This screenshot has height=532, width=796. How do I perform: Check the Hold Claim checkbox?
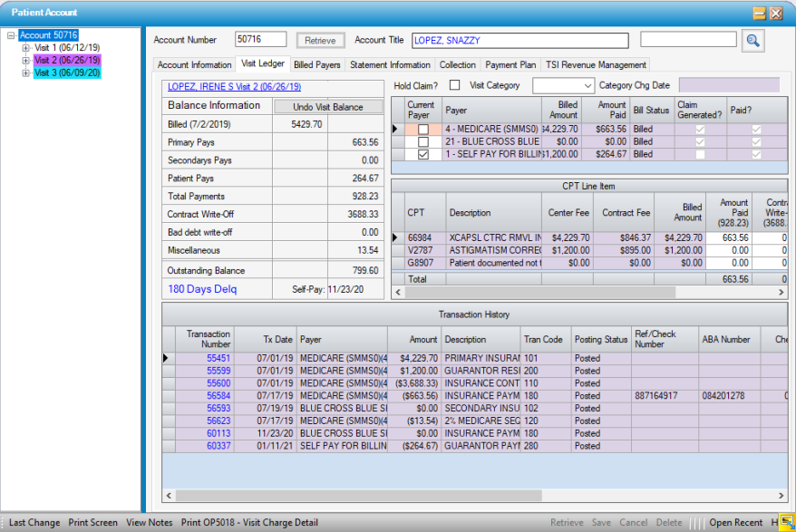[452, 86]
